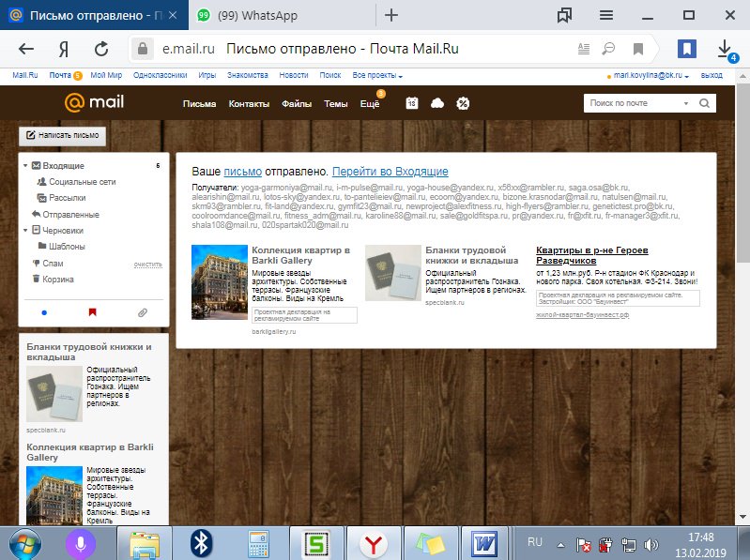Viewport: 750px width, 560px height.
Task: Open the Ещё menu in mail header
Action: (370, 104)
